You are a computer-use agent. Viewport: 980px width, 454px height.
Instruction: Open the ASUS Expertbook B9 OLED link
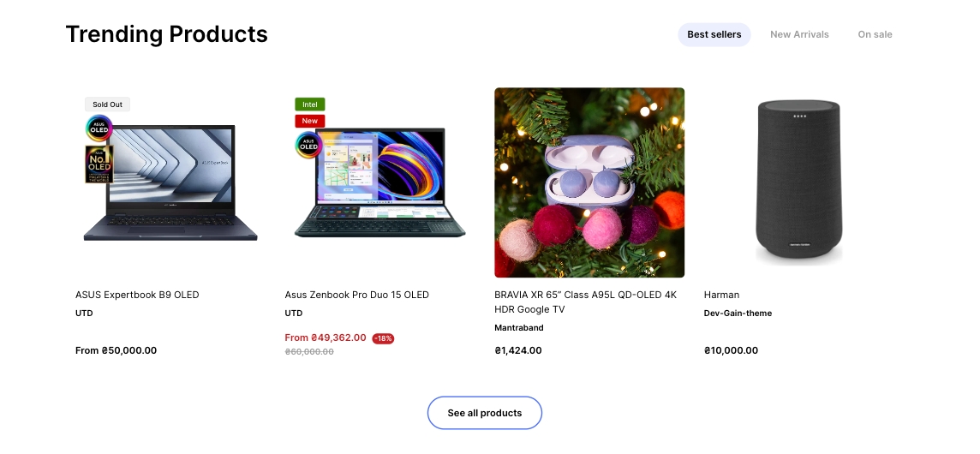[x=137, y=295]
